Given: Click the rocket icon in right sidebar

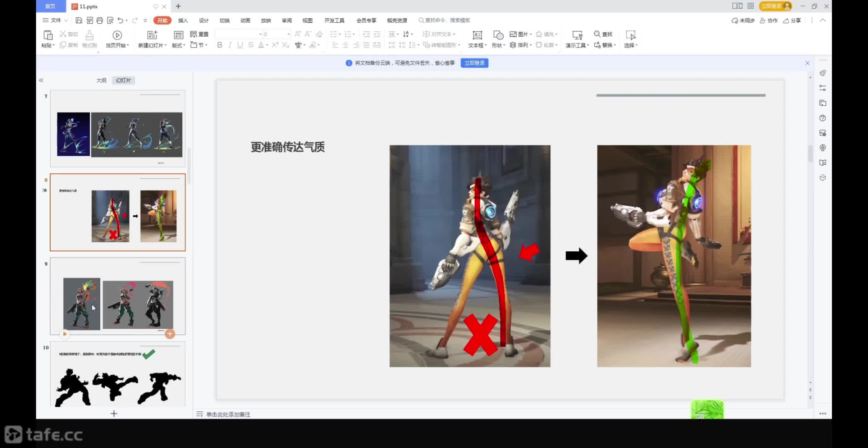Looking at the screenshot, I should point(823,73).
